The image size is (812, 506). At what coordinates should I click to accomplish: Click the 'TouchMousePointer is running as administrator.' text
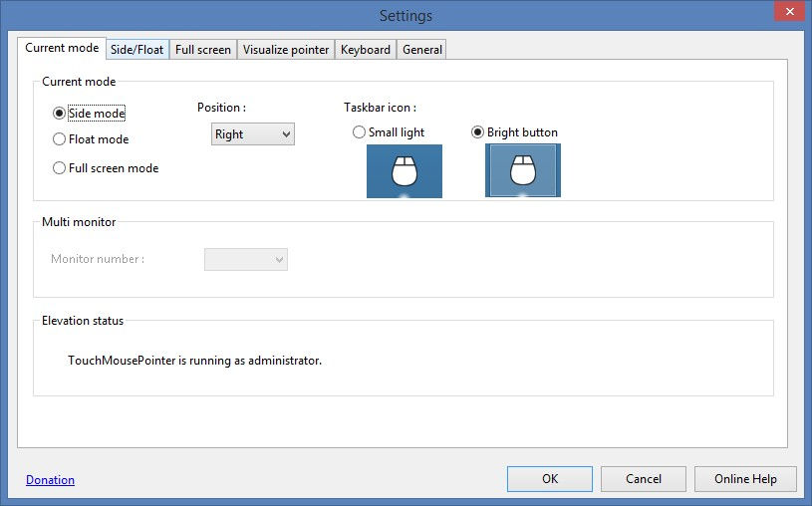point(194,361)
